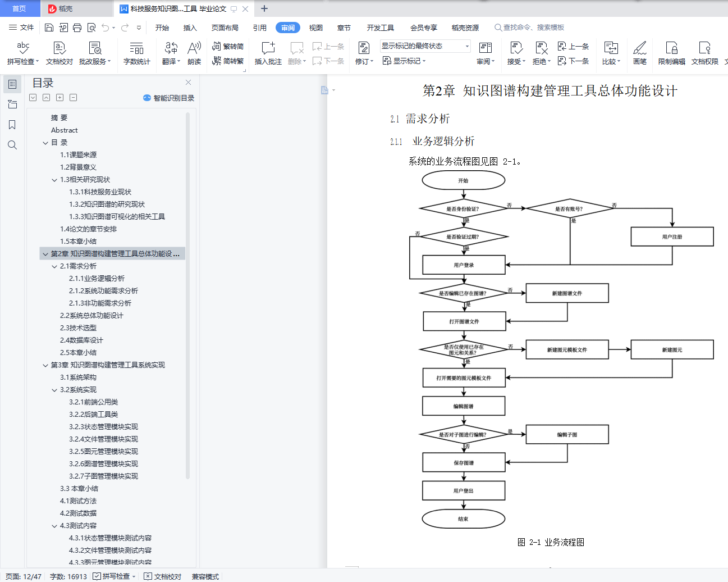
Task: Open the 文件 menu
Action: coord(21,28)
